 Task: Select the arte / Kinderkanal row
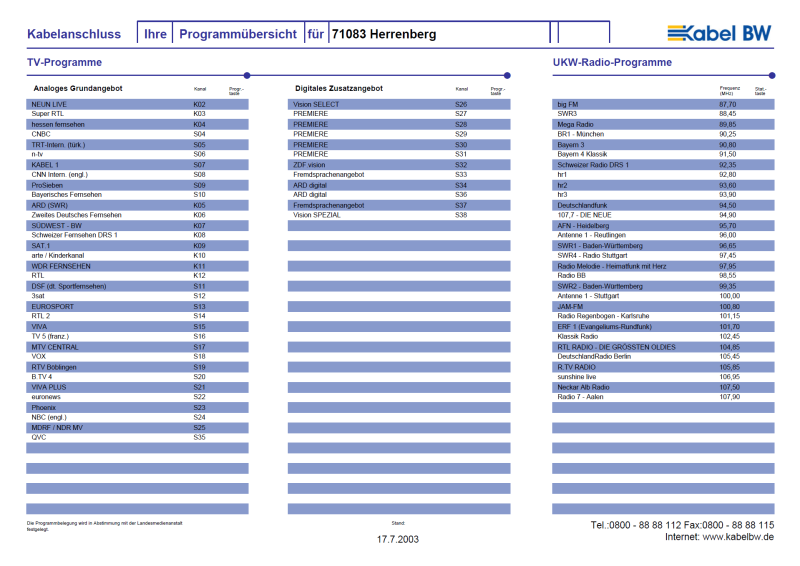137,255
